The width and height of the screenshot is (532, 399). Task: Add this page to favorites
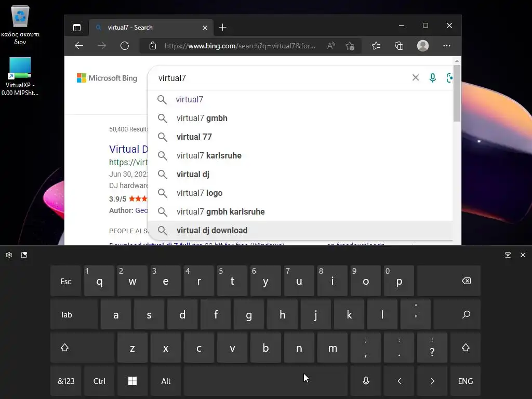pyautogui.click(x=350, y=46)
